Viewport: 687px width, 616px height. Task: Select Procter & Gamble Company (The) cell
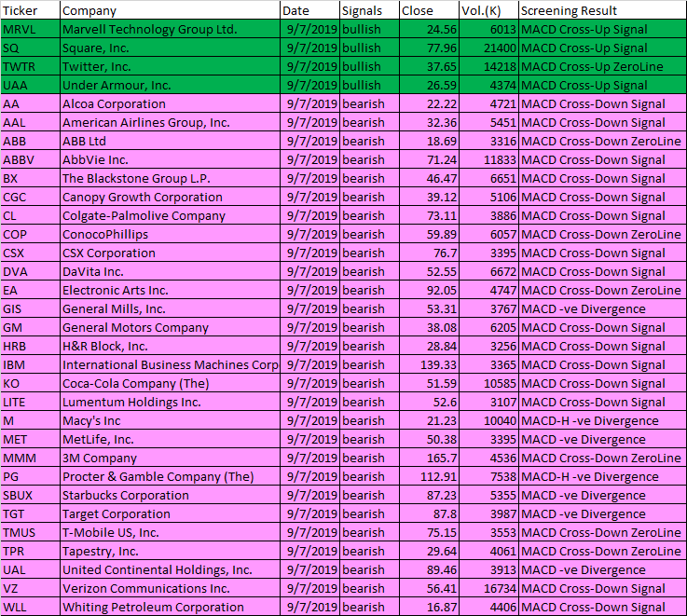170,476
